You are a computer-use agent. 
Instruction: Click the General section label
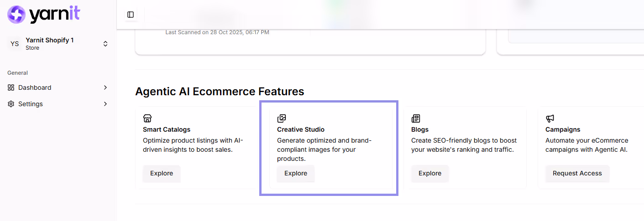17,73
